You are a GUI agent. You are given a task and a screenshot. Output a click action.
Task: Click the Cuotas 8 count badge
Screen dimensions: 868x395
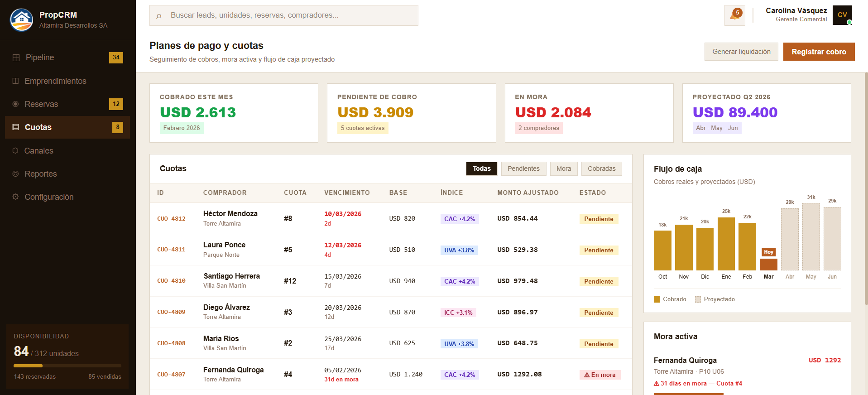pyautogui.click(x=118, y=127)
